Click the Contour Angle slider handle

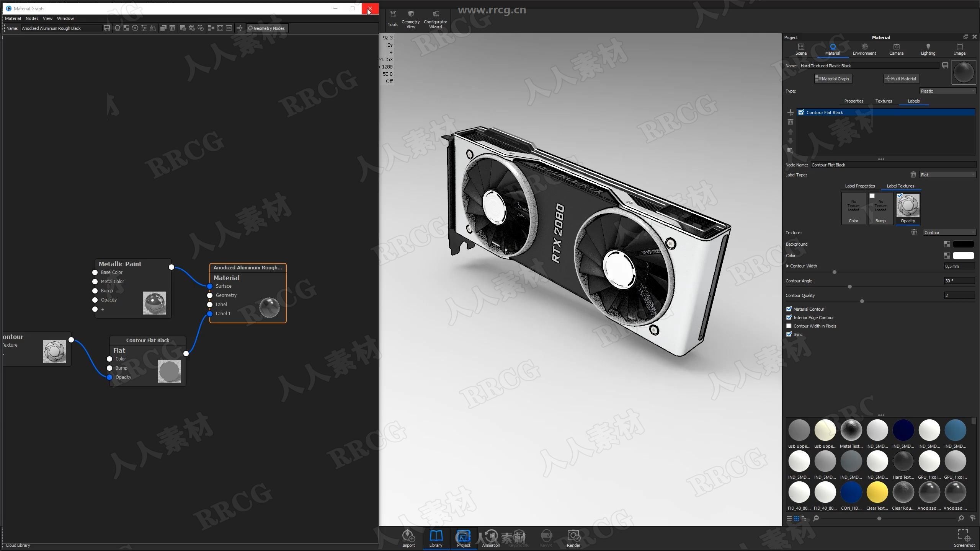pyautogui.click(x=850, y=287)
